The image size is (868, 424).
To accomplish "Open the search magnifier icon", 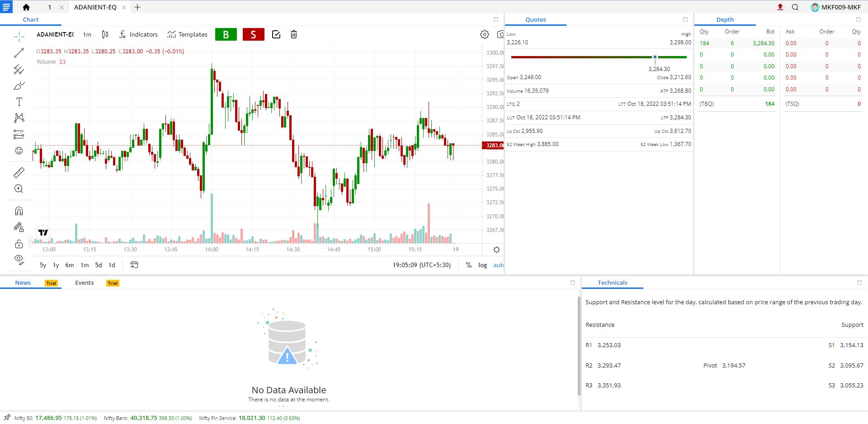I will 795,7.
